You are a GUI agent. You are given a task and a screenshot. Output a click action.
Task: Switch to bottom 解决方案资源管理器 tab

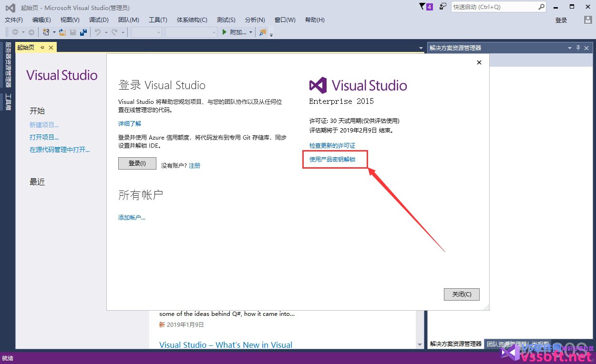(456, 344)
